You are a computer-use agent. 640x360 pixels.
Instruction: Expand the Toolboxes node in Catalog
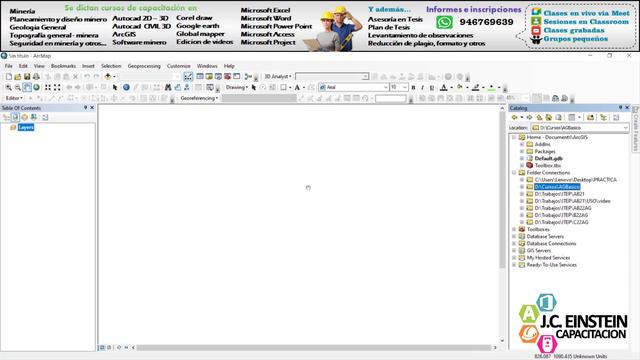(x=514, y=229)
